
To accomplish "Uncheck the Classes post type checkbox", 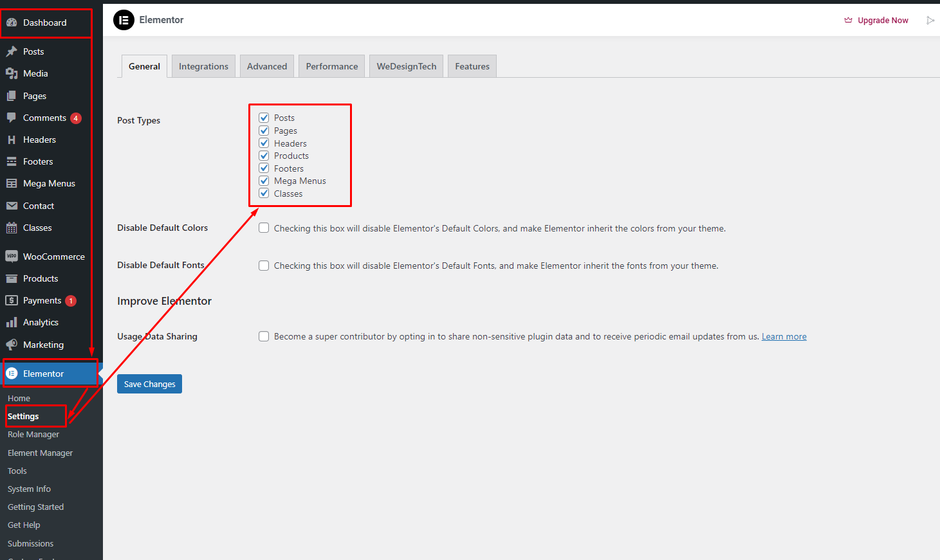I will (x=264, y=193).
